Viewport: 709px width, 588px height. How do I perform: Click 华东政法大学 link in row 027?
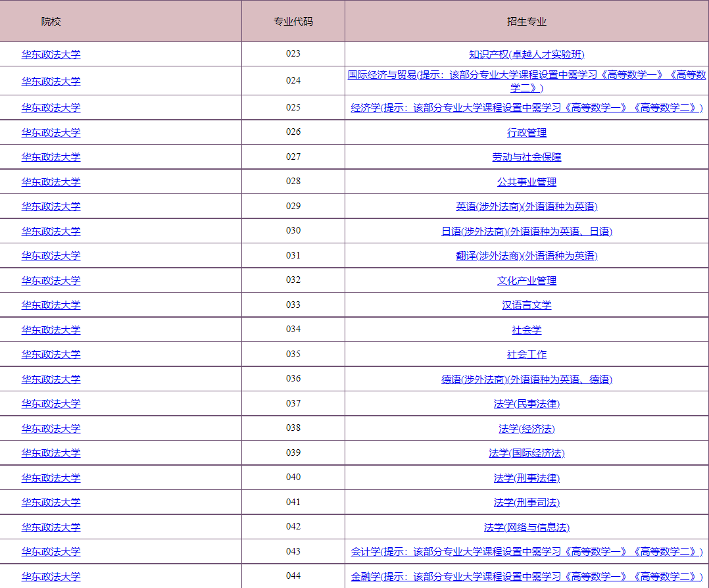[x=51, y=157]
